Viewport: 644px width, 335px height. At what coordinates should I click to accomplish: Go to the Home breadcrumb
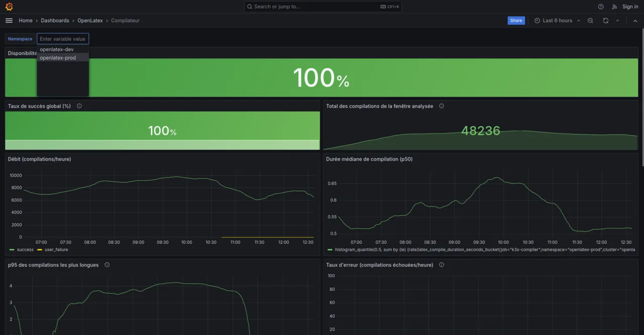pyautogui.click(x=26, y=21)
